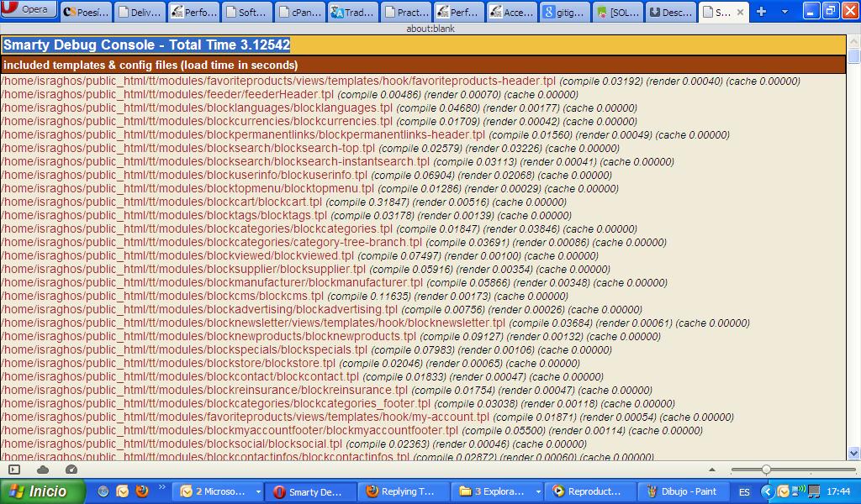Click the Outlook tray icon

[x=784, y=491]
